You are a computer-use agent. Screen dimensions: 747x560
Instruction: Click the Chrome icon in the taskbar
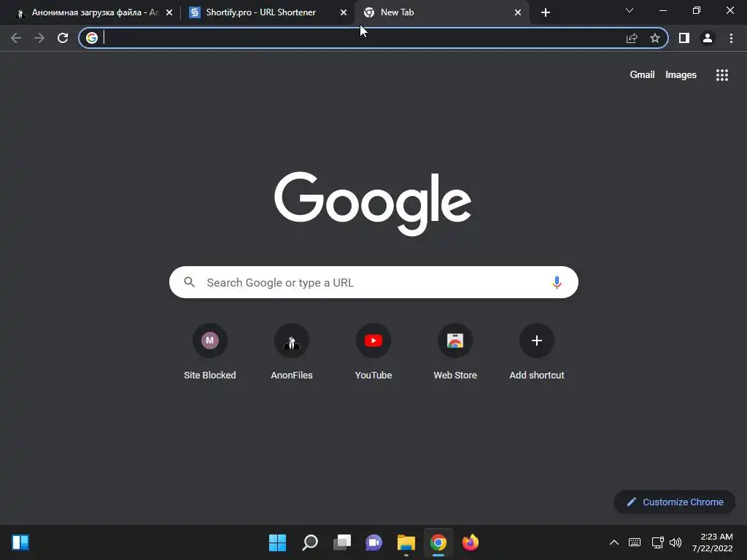pyautogui.click(x=438, y=542)
